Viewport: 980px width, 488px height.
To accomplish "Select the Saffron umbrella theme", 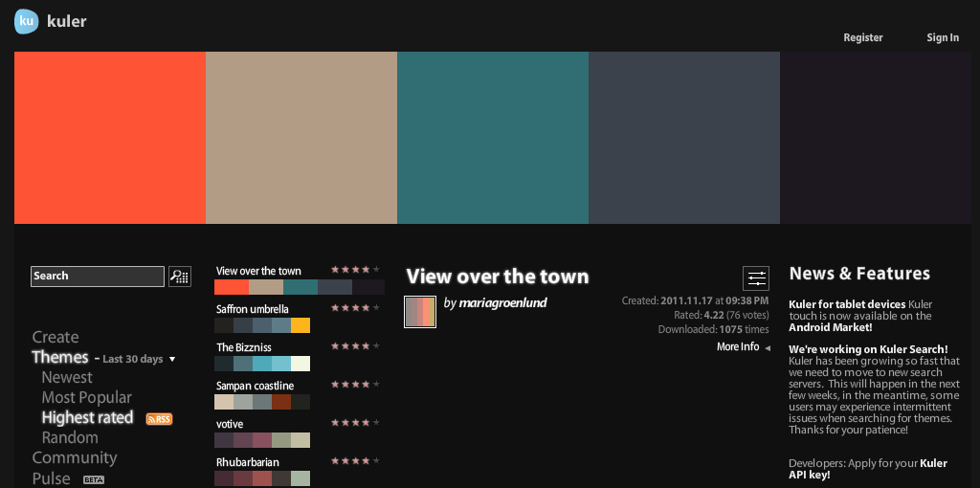I will pos(253,309).
